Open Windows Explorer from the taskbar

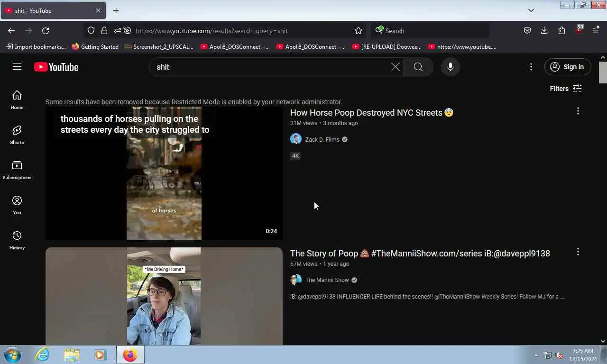coord(72,355)
